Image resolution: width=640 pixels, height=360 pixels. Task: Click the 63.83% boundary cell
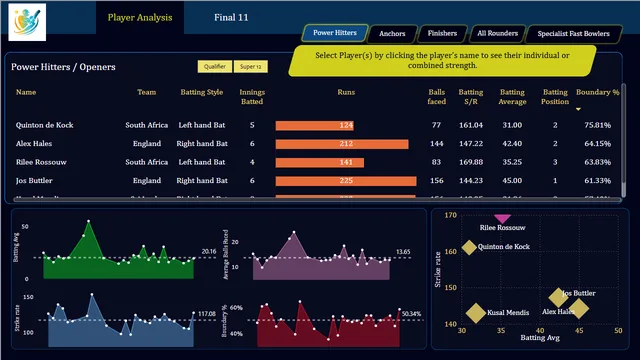pyautogui.click(x=598, y=162)
